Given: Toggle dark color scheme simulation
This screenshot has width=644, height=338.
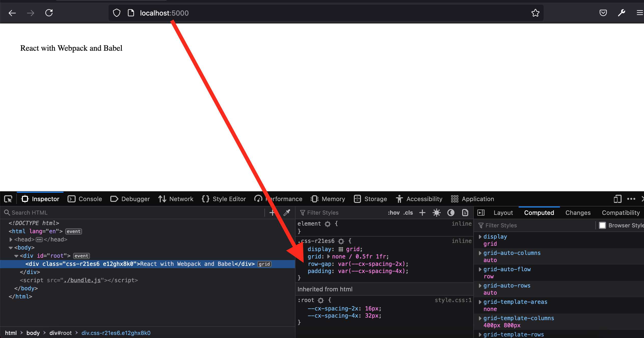Looking at the screenshot, I should 451,212.
